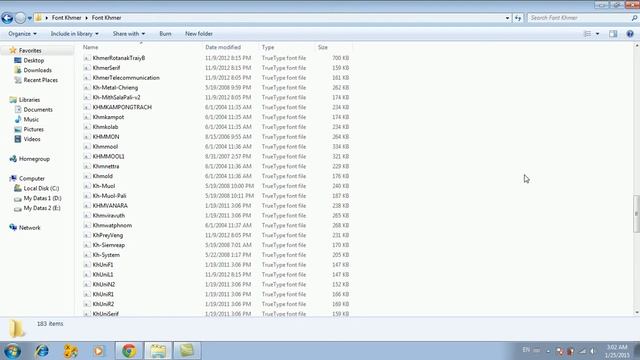This screenshot has width=640, height=360.
Task: Open Local Disk (C:) drive
Action: 41,188
